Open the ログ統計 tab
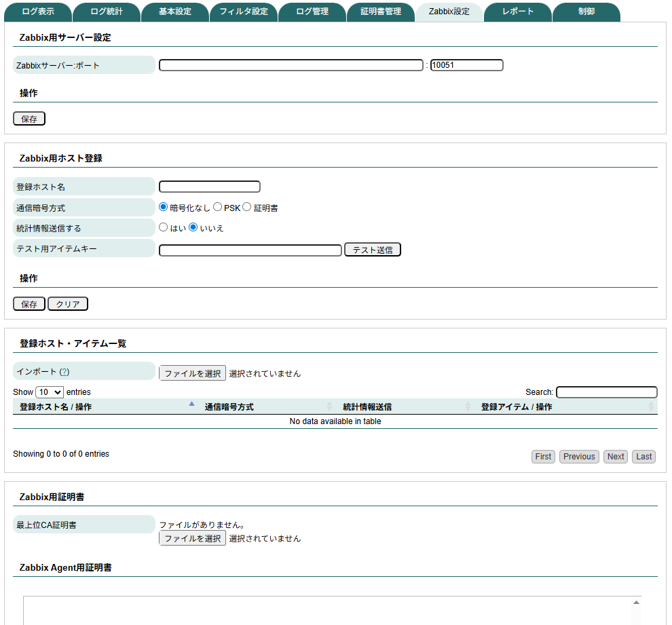The height and width of the screenshot is (625, 672). tap(106, 12)
